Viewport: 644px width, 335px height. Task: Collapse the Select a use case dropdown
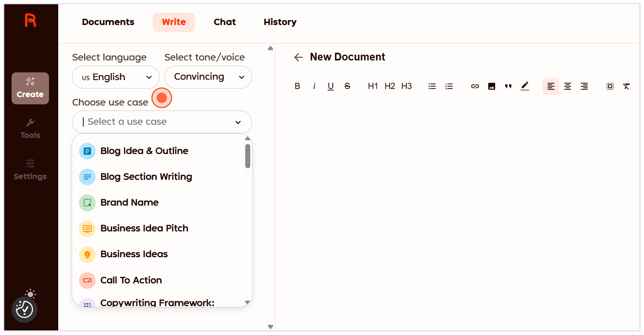[238, 122]
